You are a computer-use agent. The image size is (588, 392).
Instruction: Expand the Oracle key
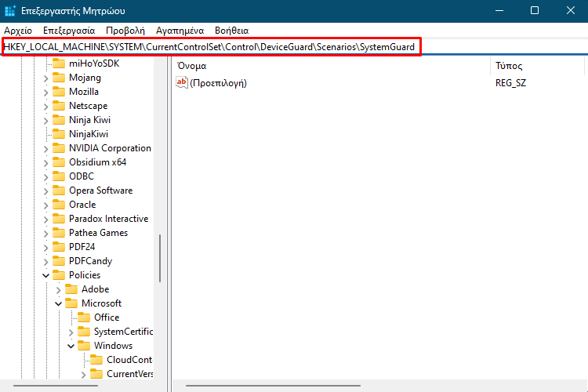45,205
